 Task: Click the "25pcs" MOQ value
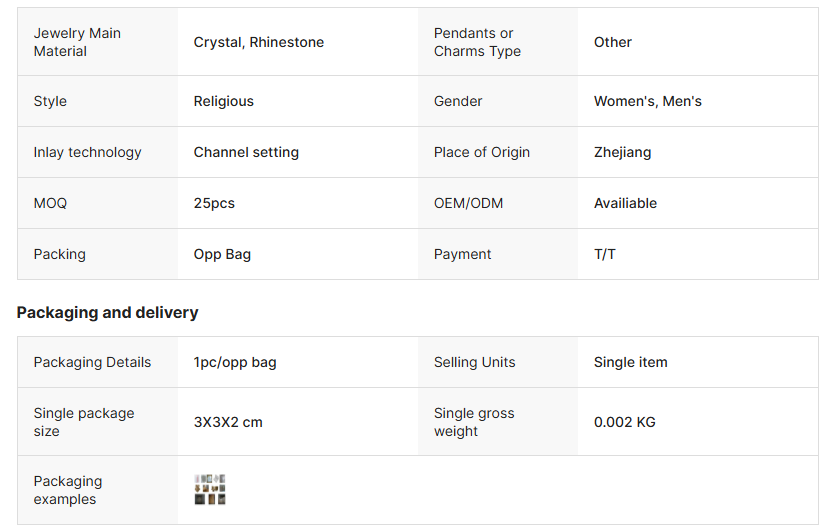pyautogui.click(x=214, y=203)
